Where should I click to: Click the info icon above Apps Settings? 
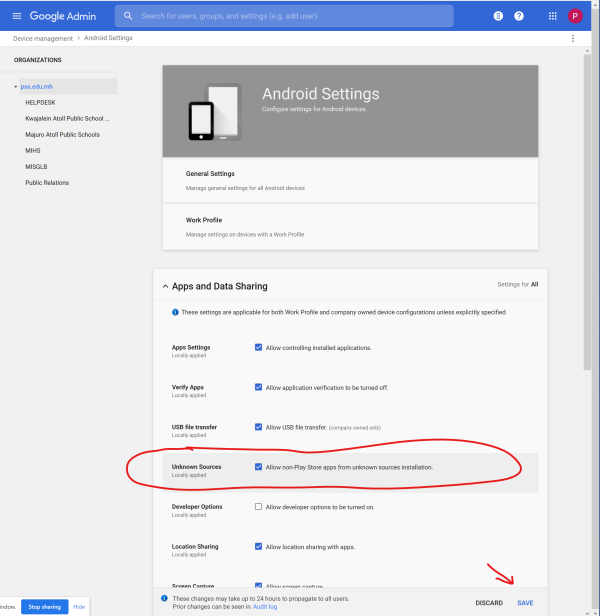point(176,312)
